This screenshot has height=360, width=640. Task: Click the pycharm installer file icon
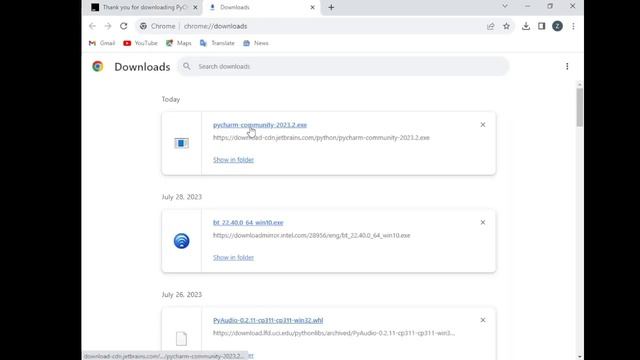(182, 143)
